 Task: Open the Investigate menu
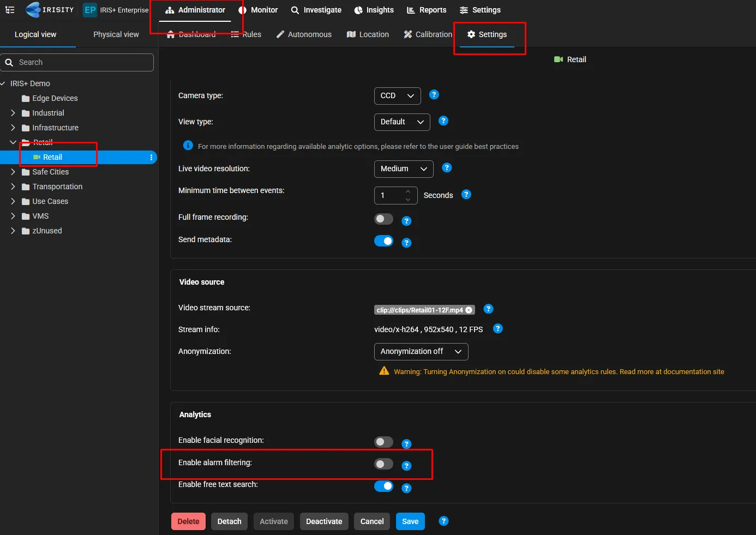[316, 10]
